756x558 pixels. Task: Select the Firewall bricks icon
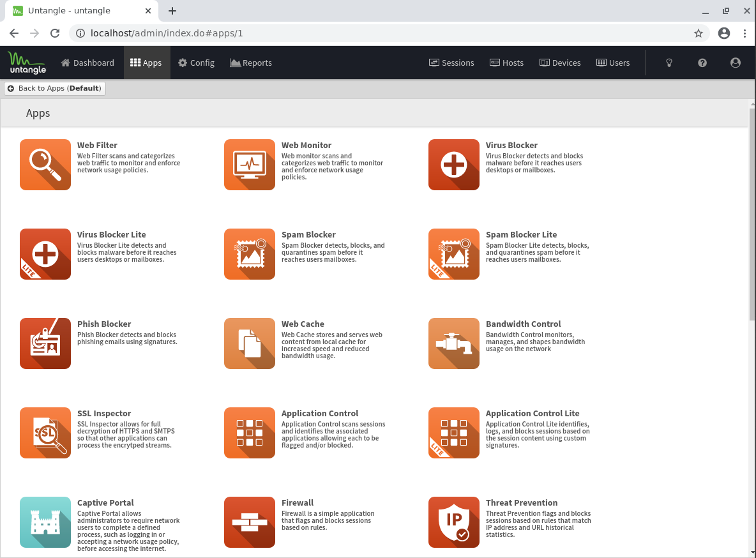click(250, 522)
